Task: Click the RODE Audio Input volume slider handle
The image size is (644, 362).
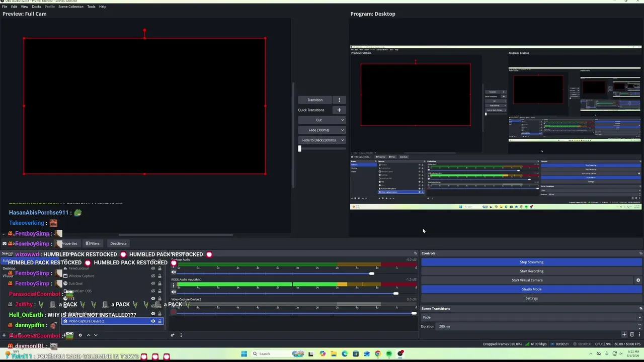Action: tap(396, 294)
